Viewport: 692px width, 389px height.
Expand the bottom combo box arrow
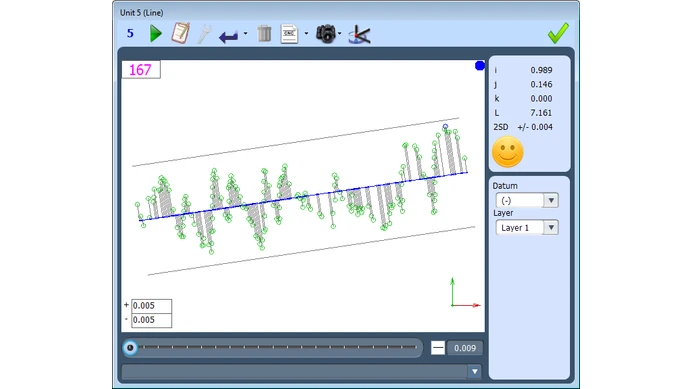tap(474, 371)
